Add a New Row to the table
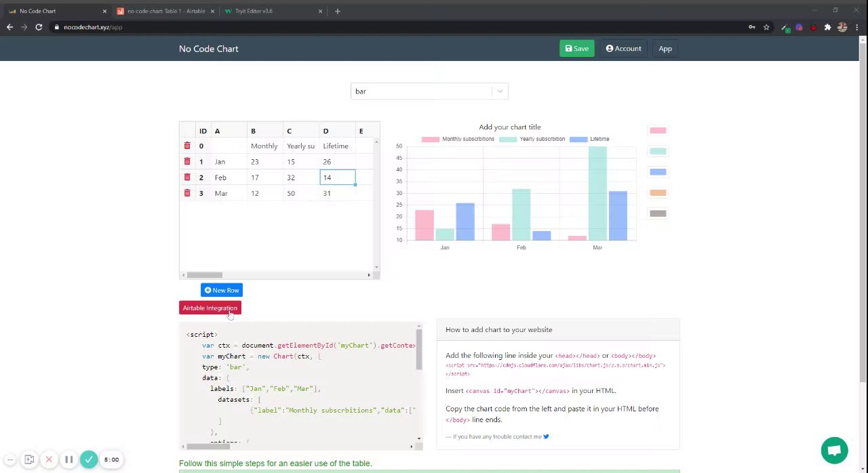 pos(222,290)
